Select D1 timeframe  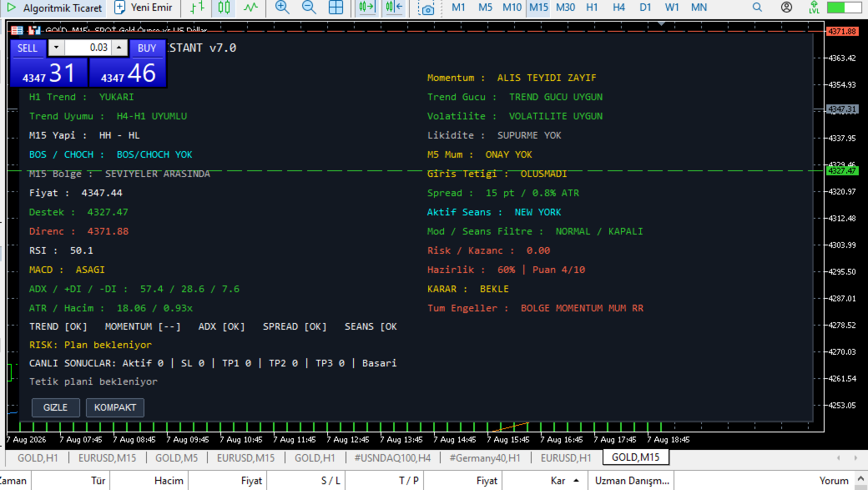click(x=645, y=8)
